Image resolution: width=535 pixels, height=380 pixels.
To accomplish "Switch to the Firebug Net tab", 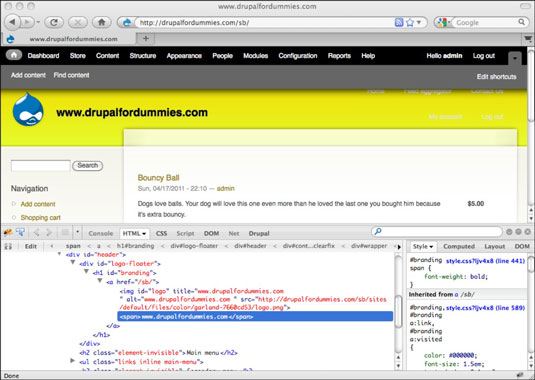I will (x=234, y=233).
